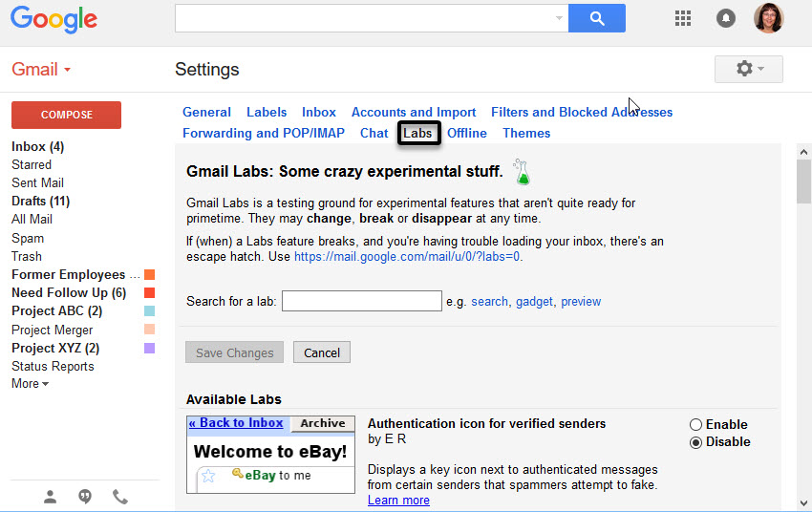
Task: Switch to the Filters and Blocked Addresses tab
Action: 581,113
